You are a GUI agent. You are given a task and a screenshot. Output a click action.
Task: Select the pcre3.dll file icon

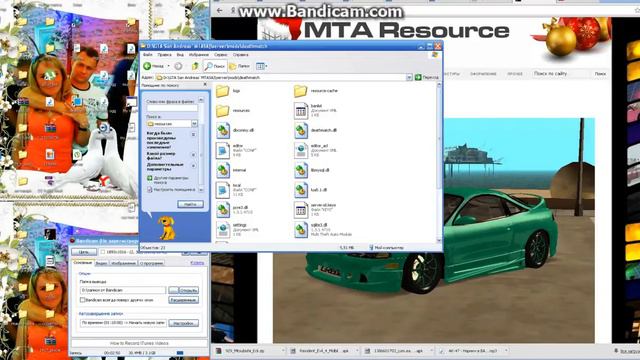[223, 210]
